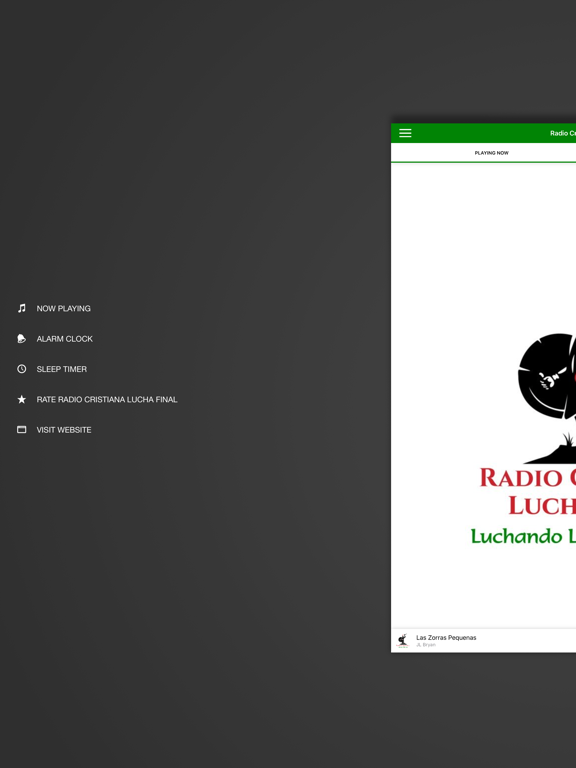
Task: Select the star rating icon
Action: [x=22, y=399]
